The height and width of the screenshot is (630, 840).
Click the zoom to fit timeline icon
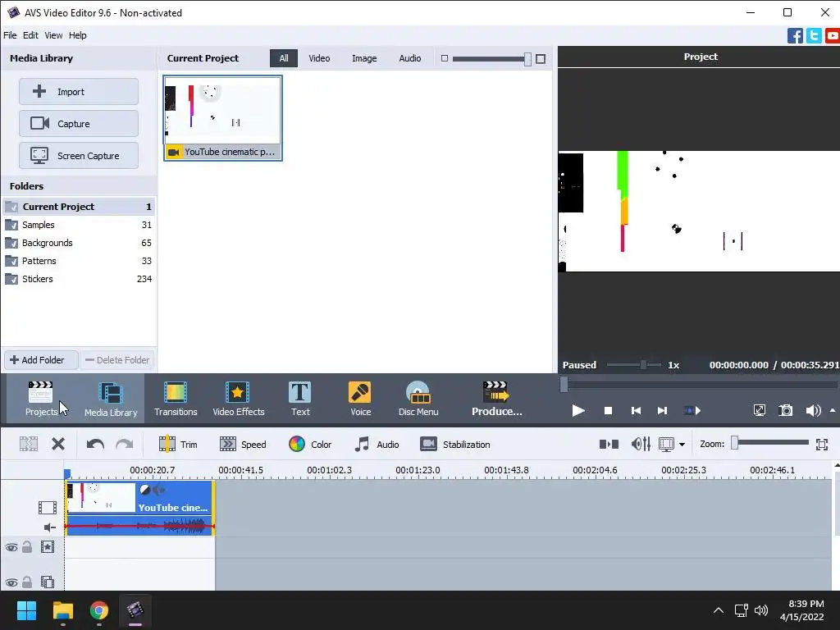(822, 444)
